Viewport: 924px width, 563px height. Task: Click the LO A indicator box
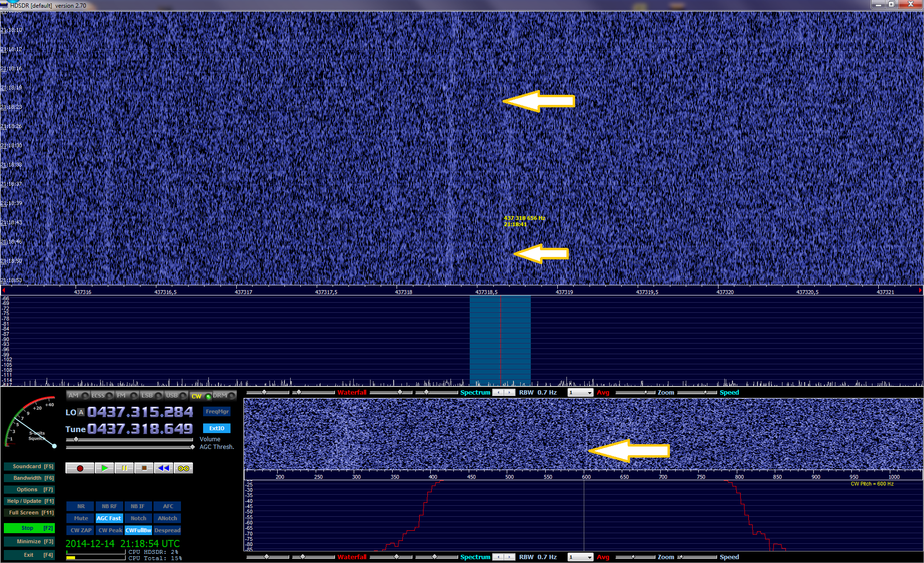(81, 412)
